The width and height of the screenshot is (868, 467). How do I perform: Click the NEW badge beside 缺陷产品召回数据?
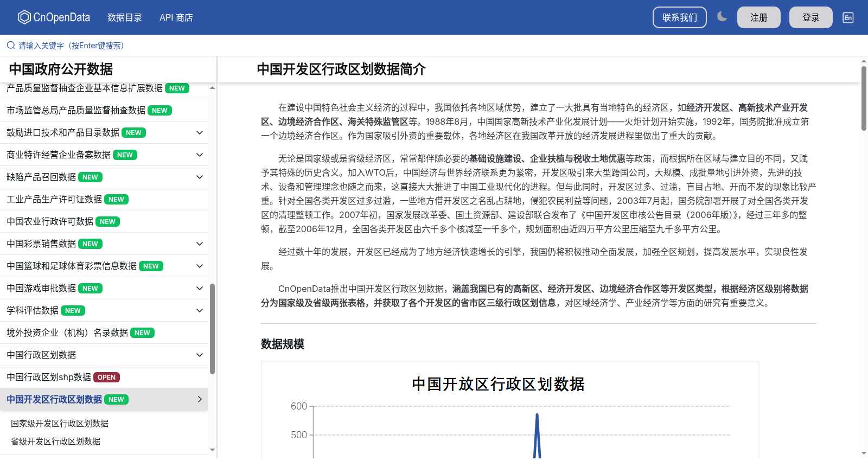point(90,177)
